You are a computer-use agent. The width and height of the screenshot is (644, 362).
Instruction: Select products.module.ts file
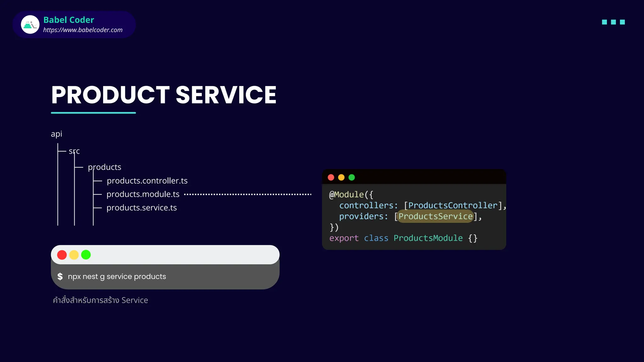coord(143,194)
